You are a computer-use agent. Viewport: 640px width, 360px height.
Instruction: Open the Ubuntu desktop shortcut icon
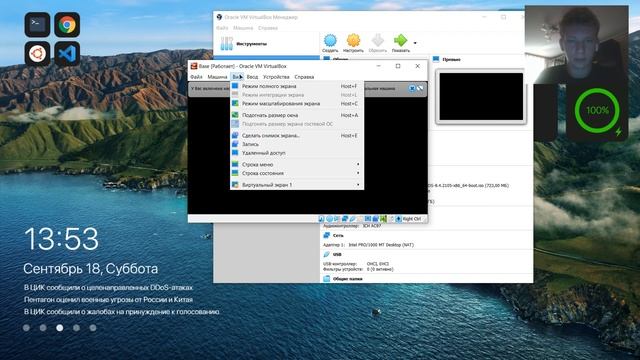pos(37,53)
